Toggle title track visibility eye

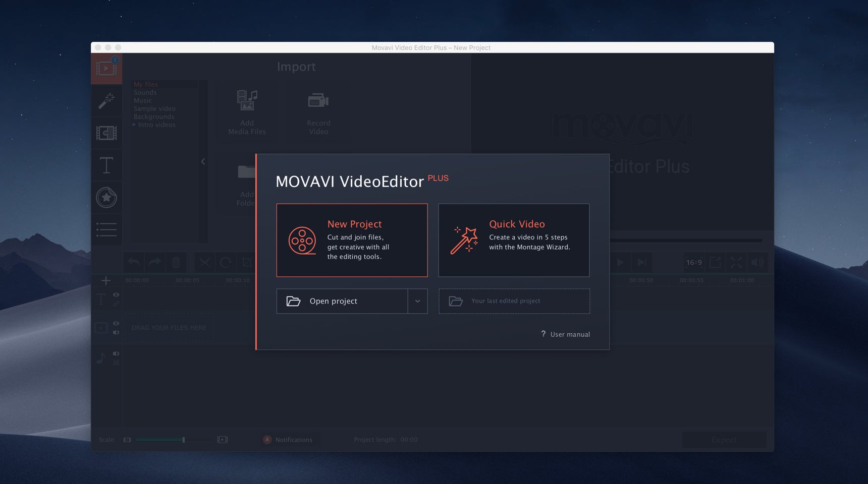point(116,295)
